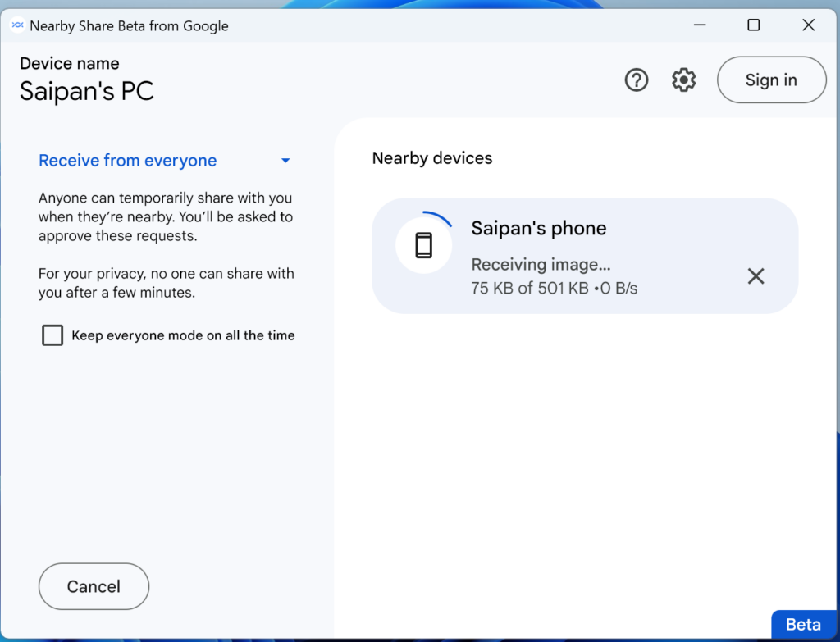The image size is (840, 642).
Task: Maximize the Nearby Share window
Action: click(753, 25)
